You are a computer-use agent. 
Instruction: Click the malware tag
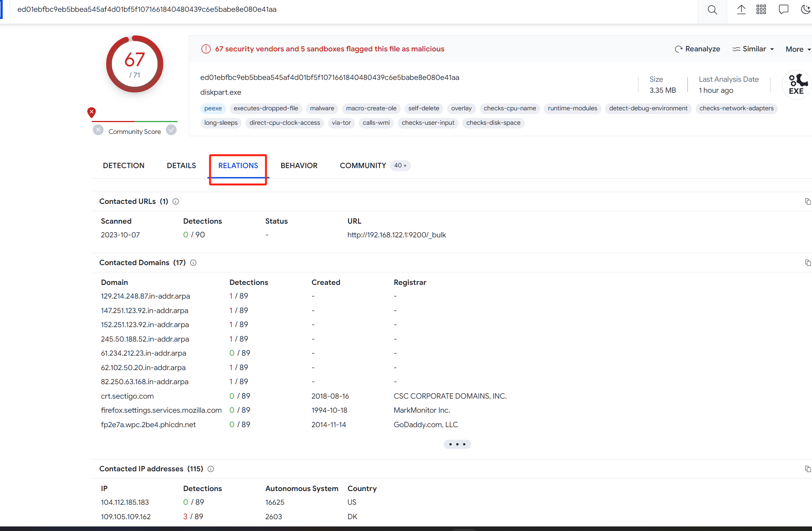click(x=322, y=108)
